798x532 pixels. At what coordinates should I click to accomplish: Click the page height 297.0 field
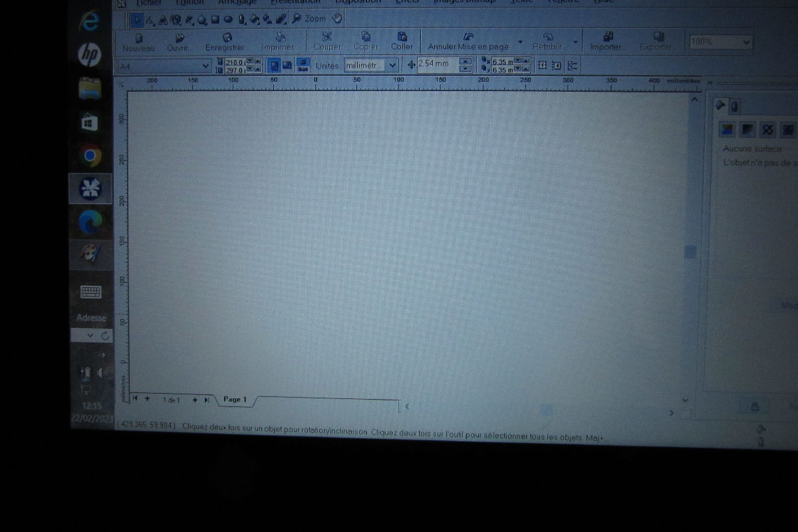tap(234, 70)
